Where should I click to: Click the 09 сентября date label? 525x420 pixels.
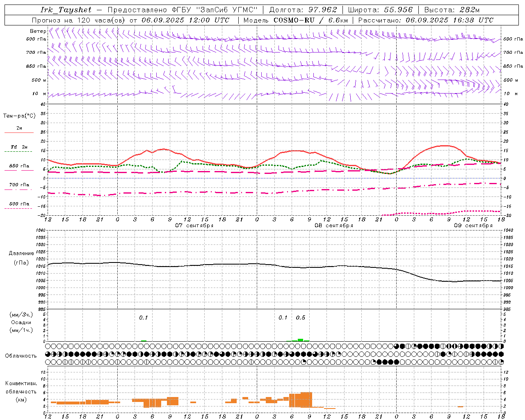point(473,226)
